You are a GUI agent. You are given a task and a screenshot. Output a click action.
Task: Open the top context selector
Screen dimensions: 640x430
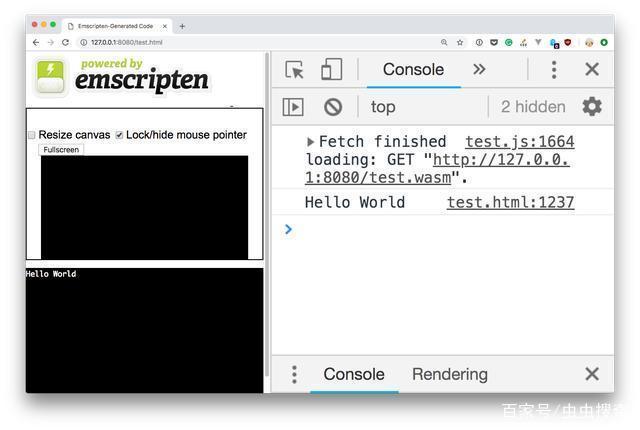383,107
